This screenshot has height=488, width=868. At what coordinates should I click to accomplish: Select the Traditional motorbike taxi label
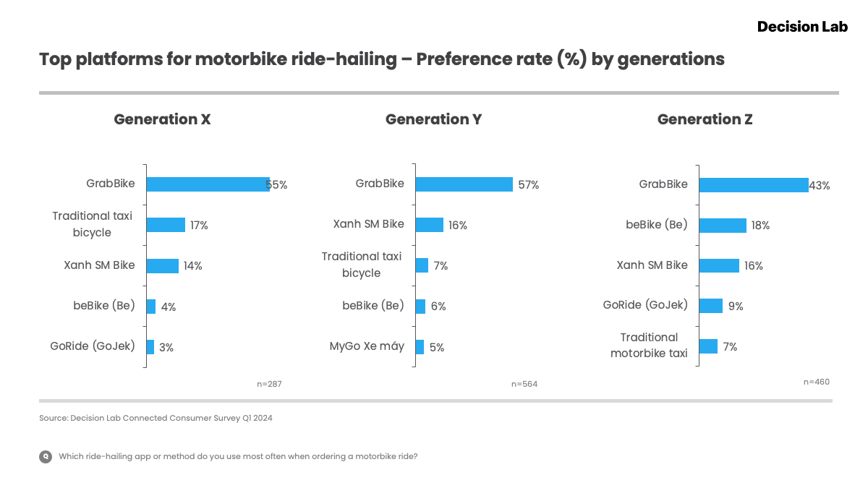[649, 346]
